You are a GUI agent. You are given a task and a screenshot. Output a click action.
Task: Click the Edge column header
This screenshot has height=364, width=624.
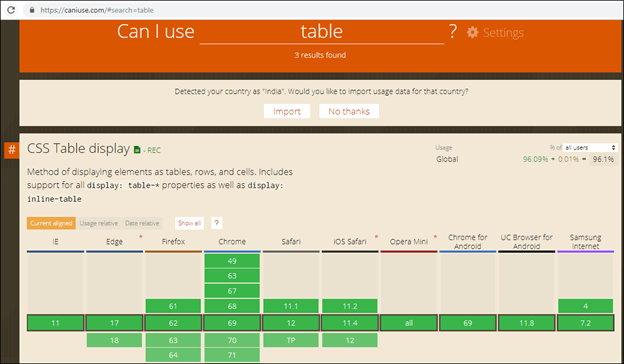(115, 241)
